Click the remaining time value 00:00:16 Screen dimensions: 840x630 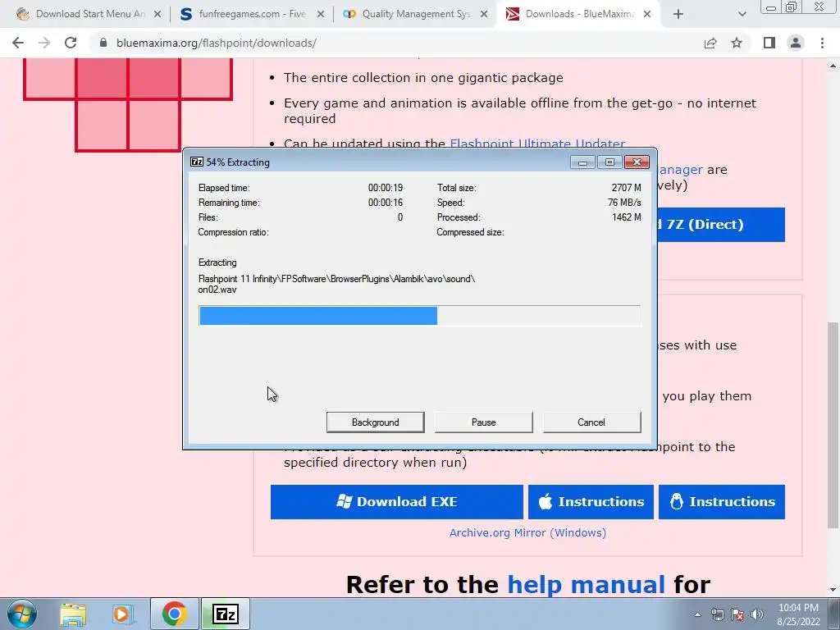point(386,203)
